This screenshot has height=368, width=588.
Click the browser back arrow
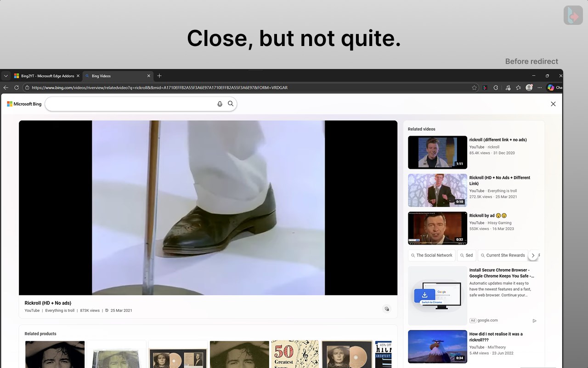6,87
